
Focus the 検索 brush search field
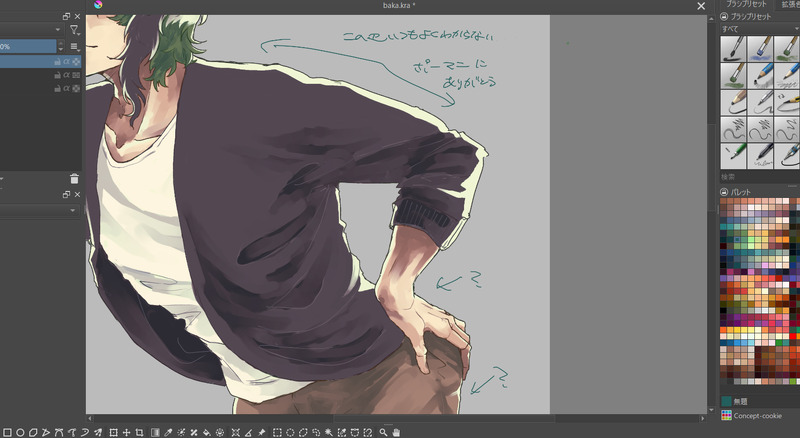point(760,177)
